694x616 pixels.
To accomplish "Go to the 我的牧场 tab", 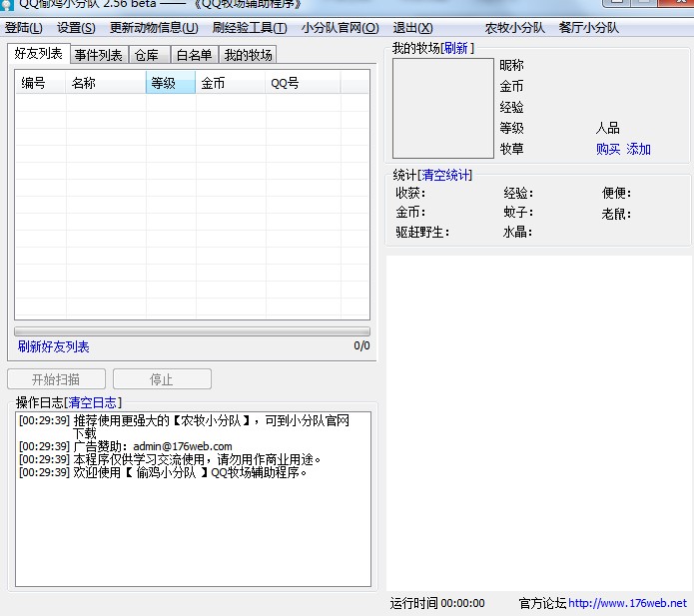I will pos(248,55).
